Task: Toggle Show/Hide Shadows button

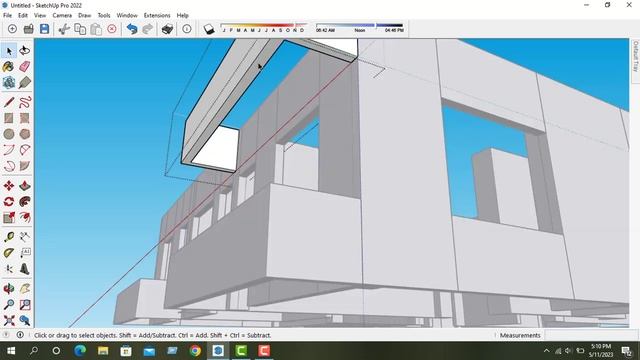Action: pyautogui.click(x=209, y=29)
